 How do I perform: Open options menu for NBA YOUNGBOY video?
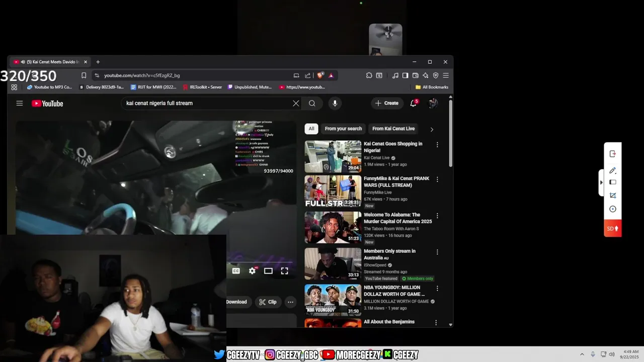(x=437, y=289)
